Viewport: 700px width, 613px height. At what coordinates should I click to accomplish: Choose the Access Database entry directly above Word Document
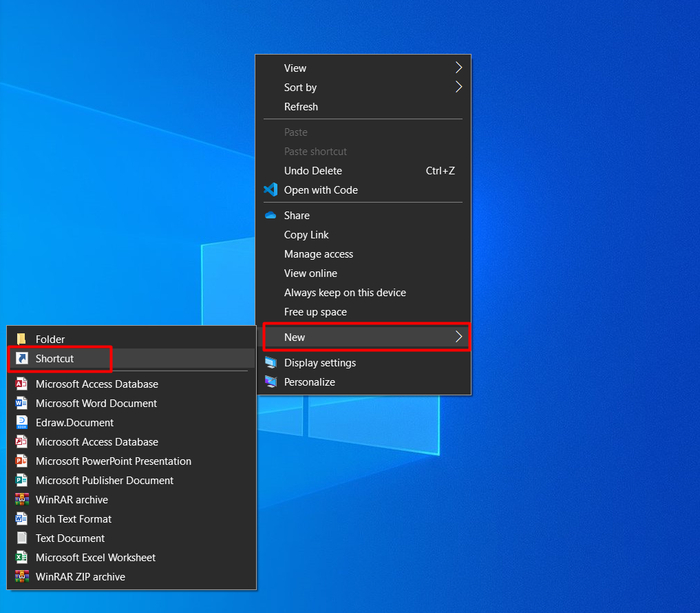[131, 384]
